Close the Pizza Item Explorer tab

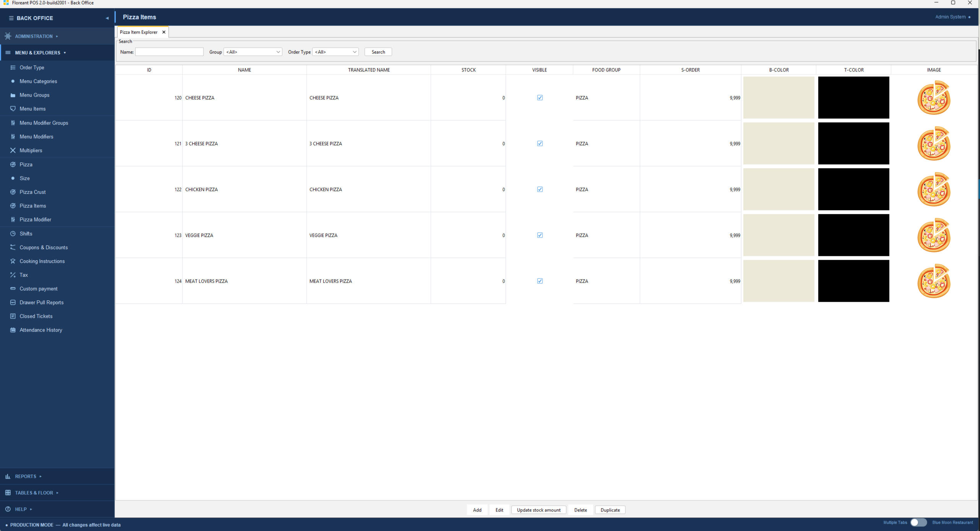click(164, 32)
